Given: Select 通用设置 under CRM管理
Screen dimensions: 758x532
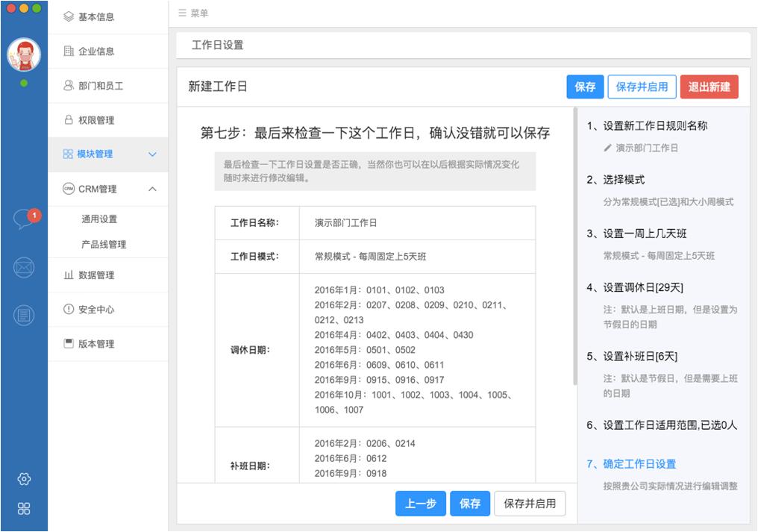Looking at the screenshot, I should point(99,219).
